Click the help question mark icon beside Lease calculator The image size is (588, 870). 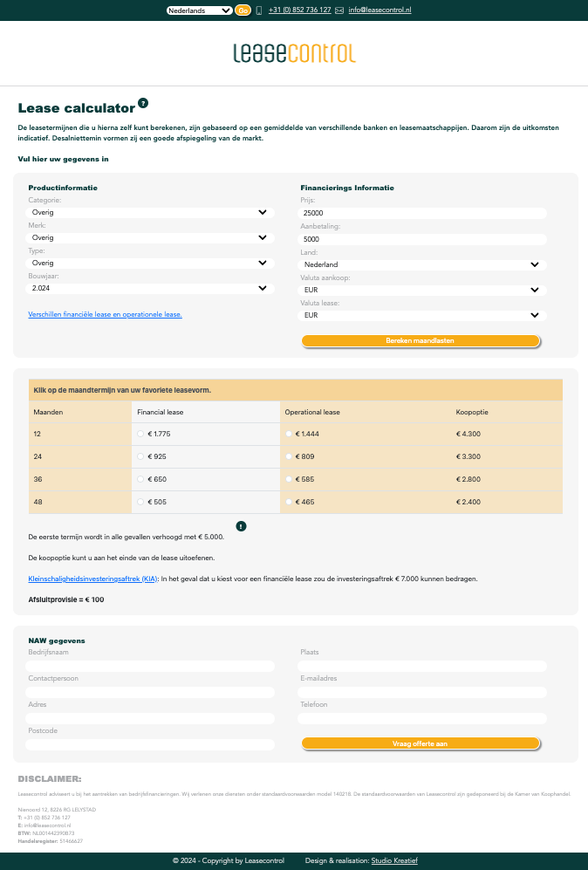tap(143, 103)
